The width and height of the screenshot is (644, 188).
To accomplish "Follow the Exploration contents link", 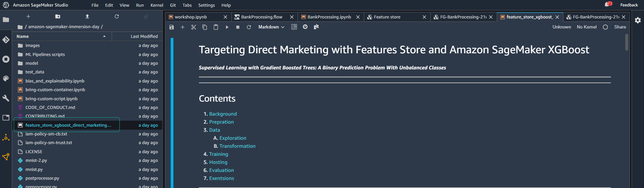I will pos(233,138).
